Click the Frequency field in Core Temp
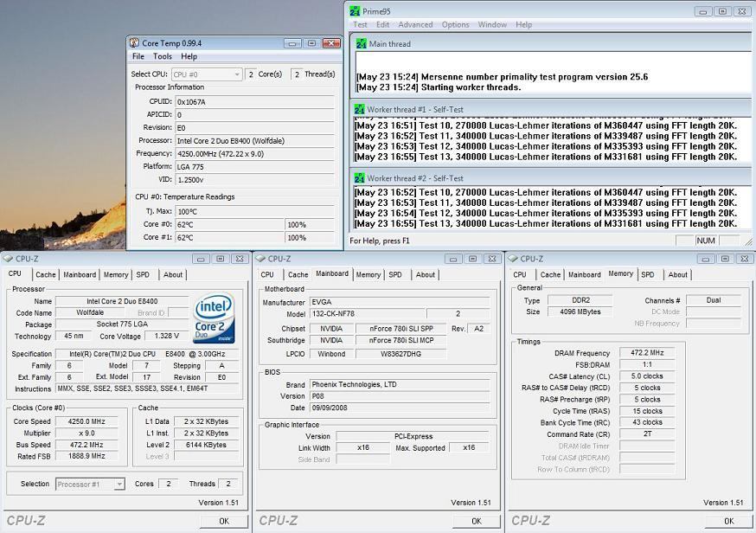 tap(254, 154)
